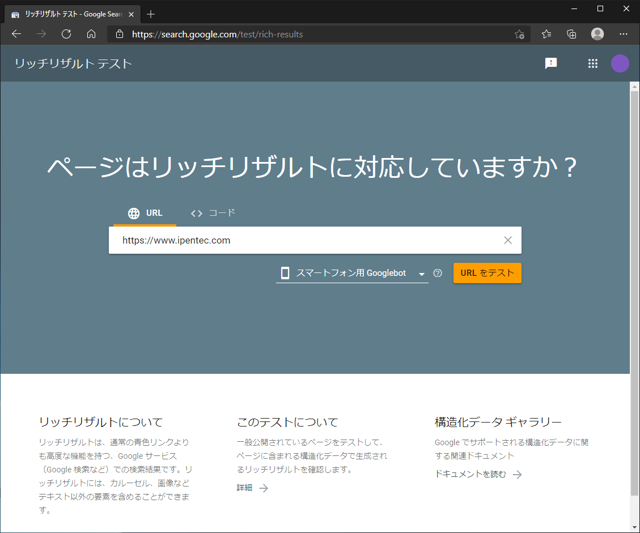View site lock information icon
Viewport: 640px width, 533px height.
tap(119, 34)
